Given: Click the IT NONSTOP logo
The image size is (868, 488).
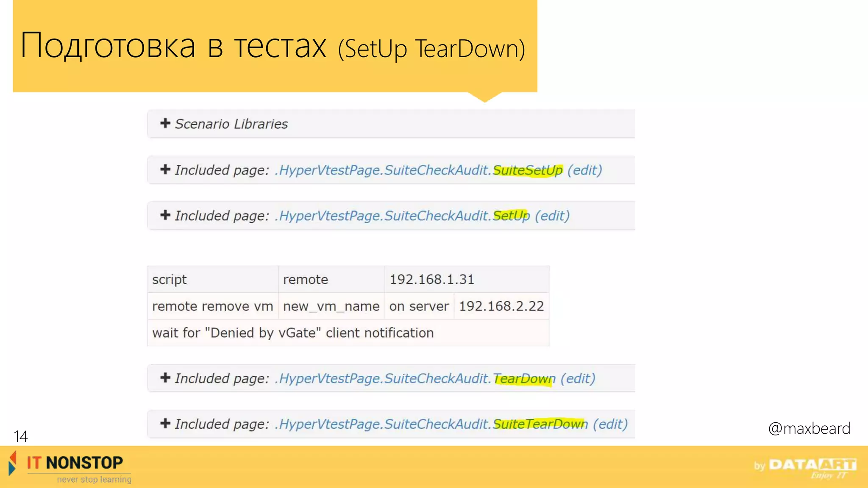Looking at the screenshot, I should point(70,467).
